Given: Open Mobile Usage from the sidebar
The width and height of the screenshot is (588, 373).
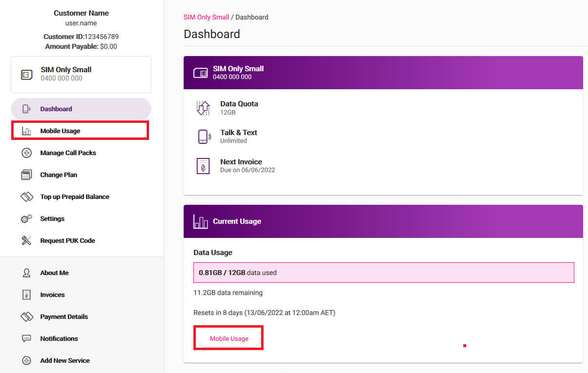Looking at the screenshot, I should click(60, 131).
